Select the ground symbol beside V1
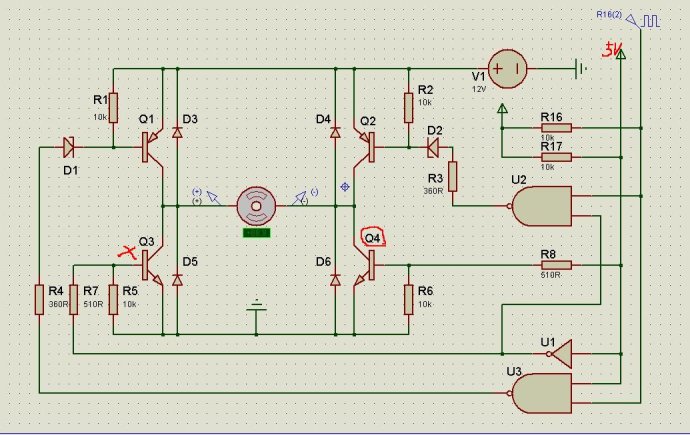690x435 pixels. pyautogui.click(x=581, y=69)
